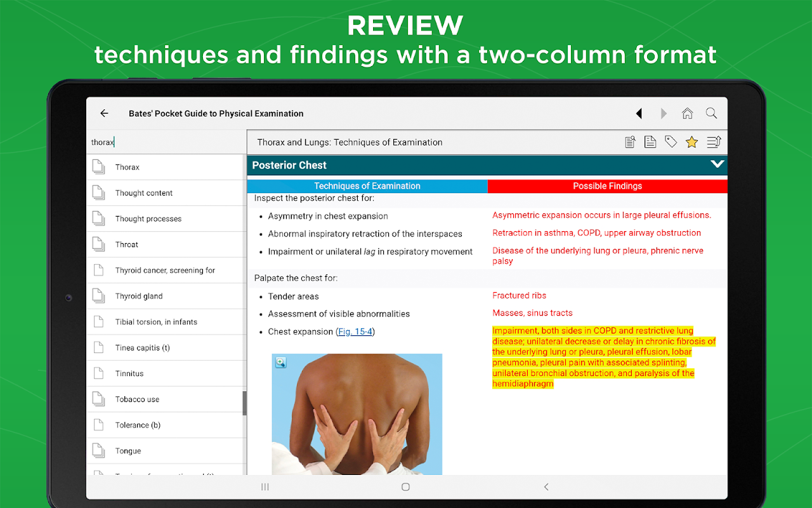
Task: Open the document page icon in topic toolbar
Action: [x=650, y=142]
